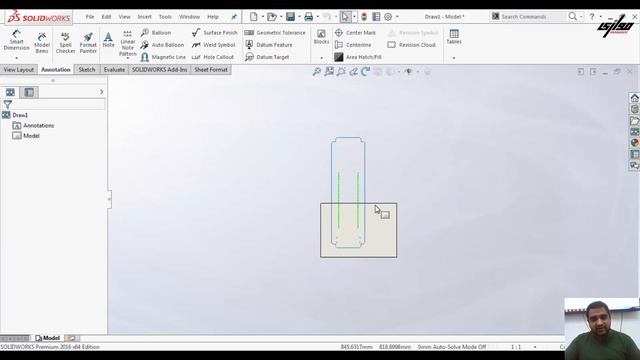Open the File menu
This screenshot has width=640, height=360.
(90, 17)
